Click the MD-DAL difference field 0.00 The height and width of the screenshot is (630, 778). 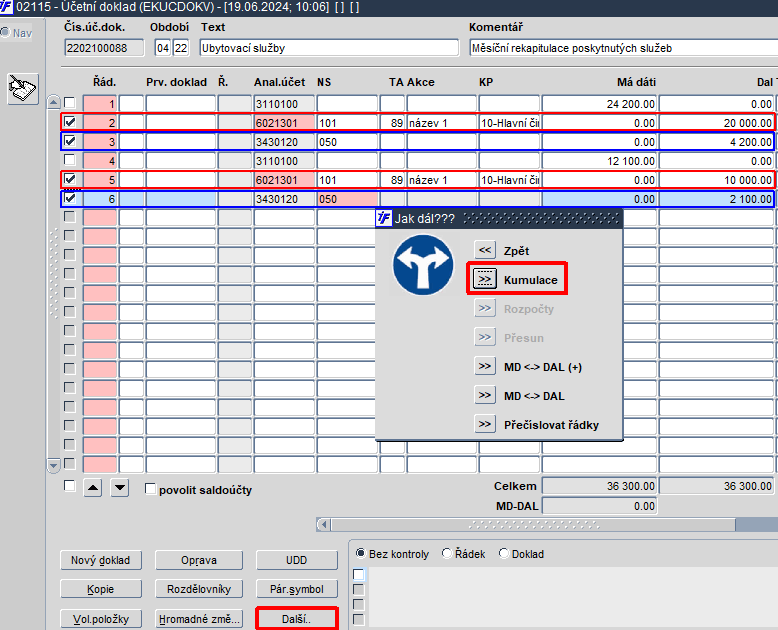click(599, 506)
